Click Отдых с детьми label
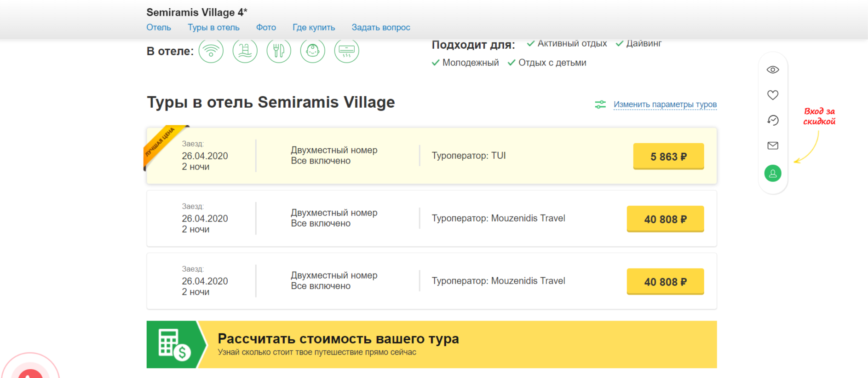Viewport: 868px width, 378px height. tap(552, 63)
